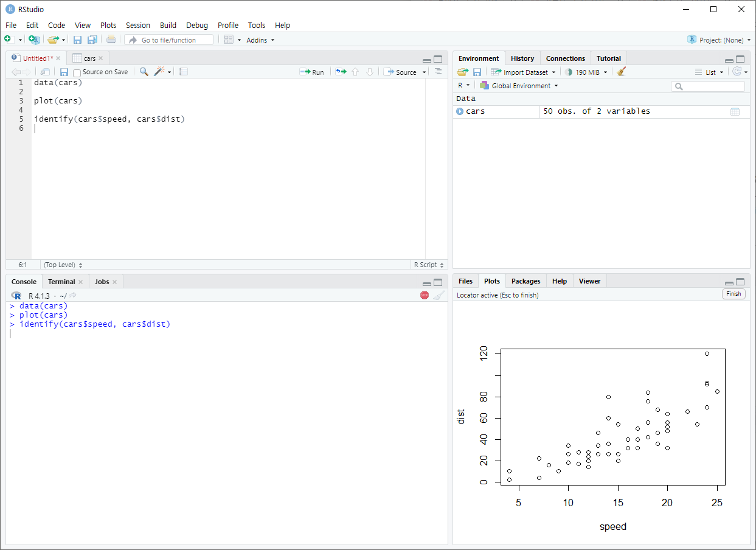Image resolution: width=756 pixels, height=550 pixels.
Task: Open the Code menu
Action: coord(57,25)
